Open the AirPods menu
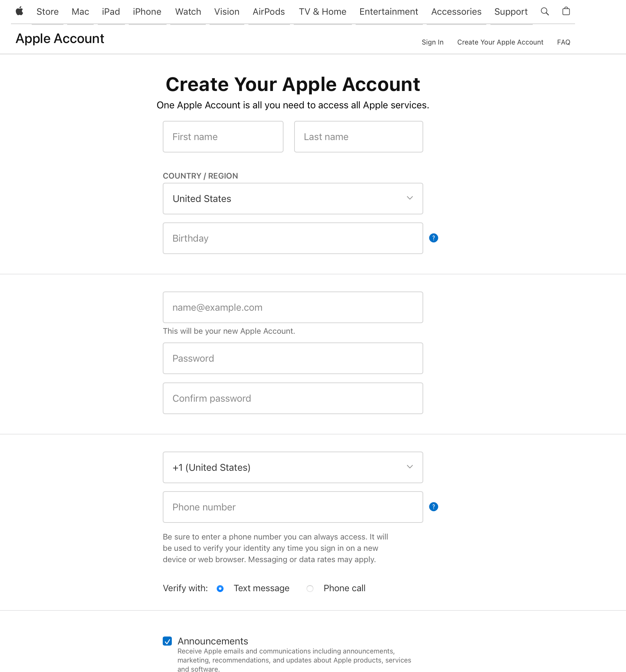Image resolution: width=626 pixels, height=672 pixels. [269, 12]
